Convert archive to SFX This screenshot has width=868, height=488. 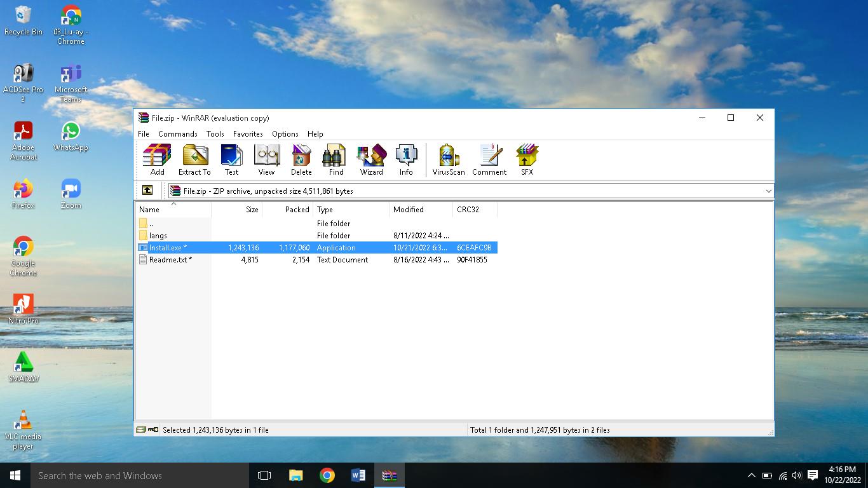[527, 159]
